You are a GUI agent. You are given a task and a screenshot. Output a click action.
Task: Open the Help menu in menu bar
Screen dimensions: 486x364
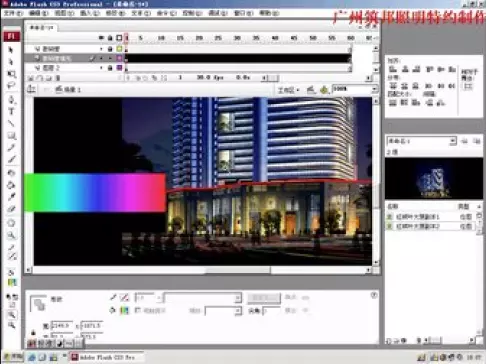pyautogui.click(x=269, y=13)
